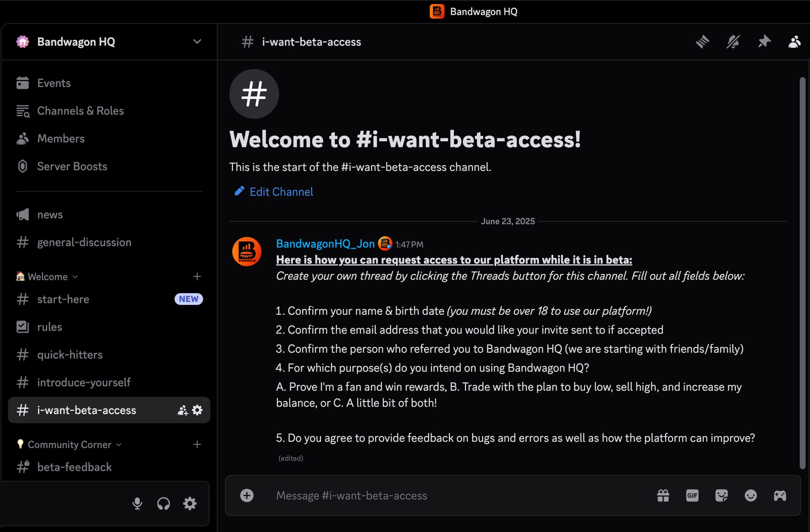Deafen with headphones icon

(164, 504)
